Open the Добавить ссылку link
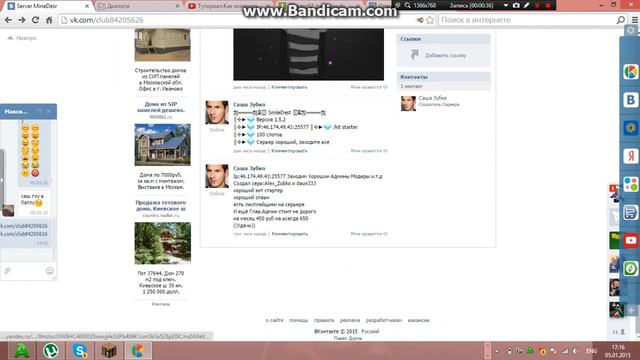This screenshot has height=360, width=640. tap(445, 55)
